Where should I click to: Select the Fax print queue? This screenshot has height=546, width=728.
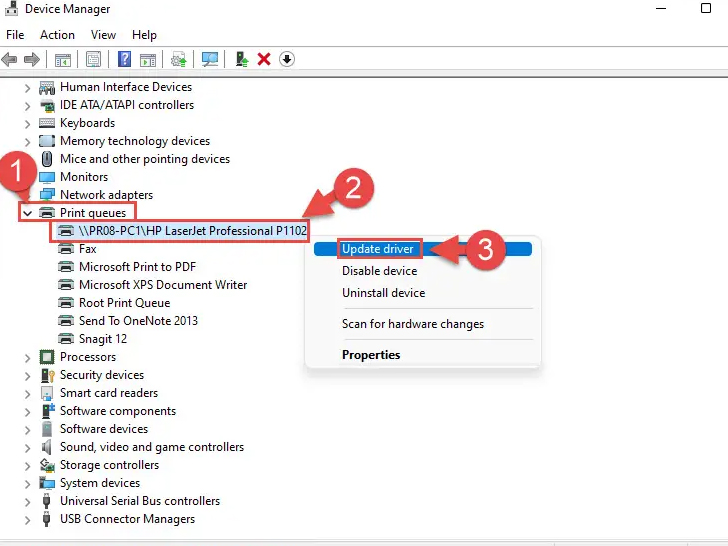point(87,249)
